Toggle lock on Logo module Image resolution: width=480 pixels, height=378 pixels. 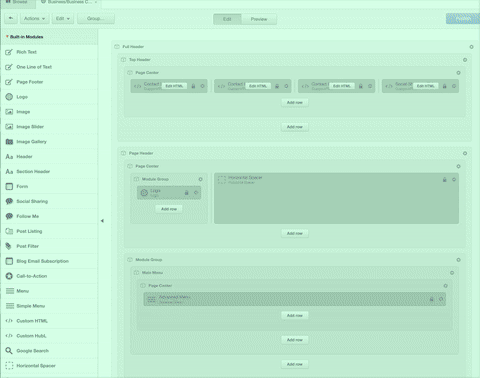click(x=187, y=193)
